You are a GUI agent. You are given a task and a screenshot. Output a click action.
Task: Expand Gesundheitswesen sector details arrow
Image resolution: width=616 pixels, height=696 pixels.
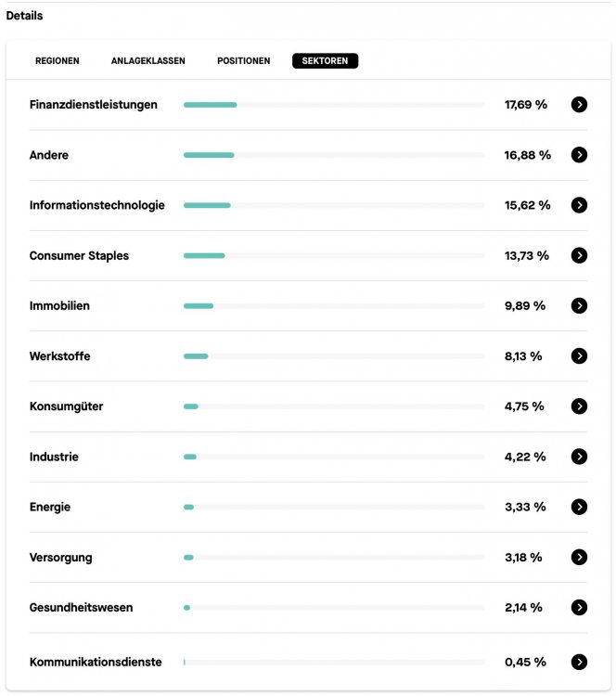coord(579,607)
